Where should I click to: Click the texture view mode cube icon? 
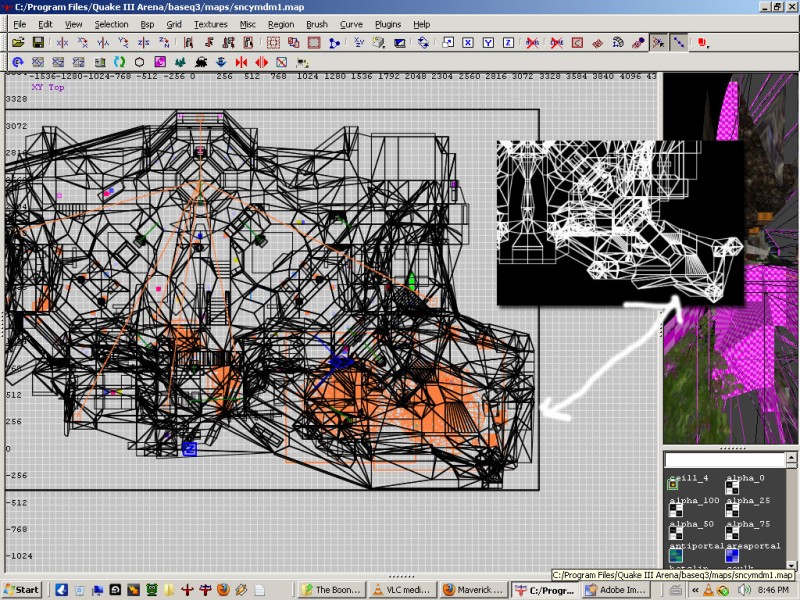pos(379,43)
